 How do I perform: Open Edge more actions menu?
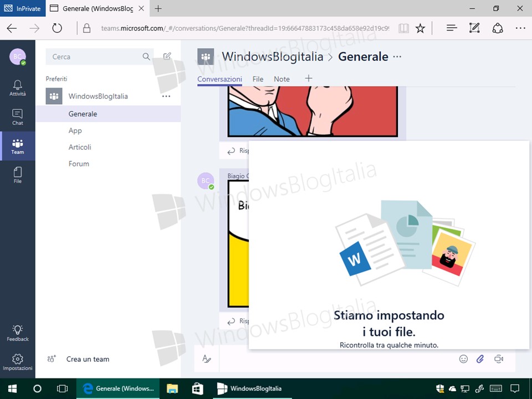[x=520, y=28]
